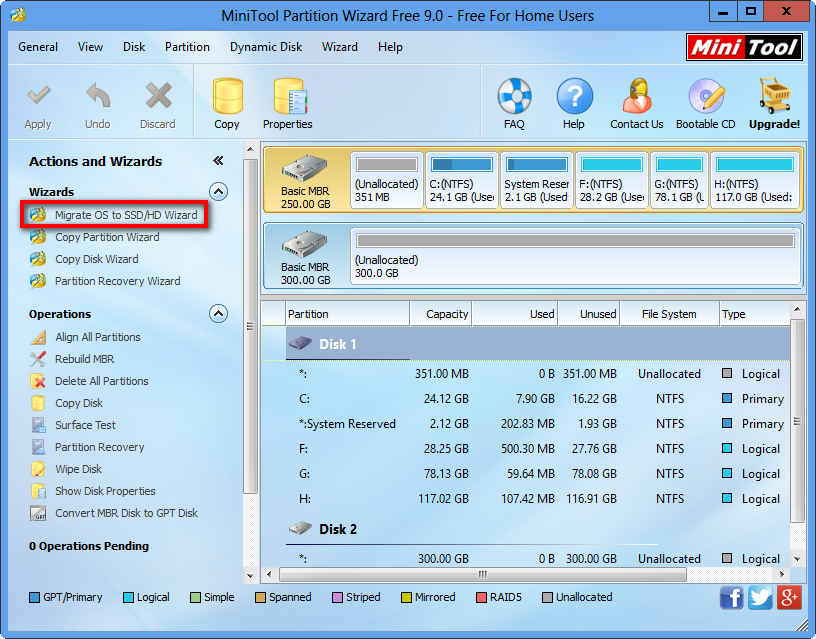This screenshot has width=816, height=639.
Task: Collapse the Operations section
Action: [219, 314]
